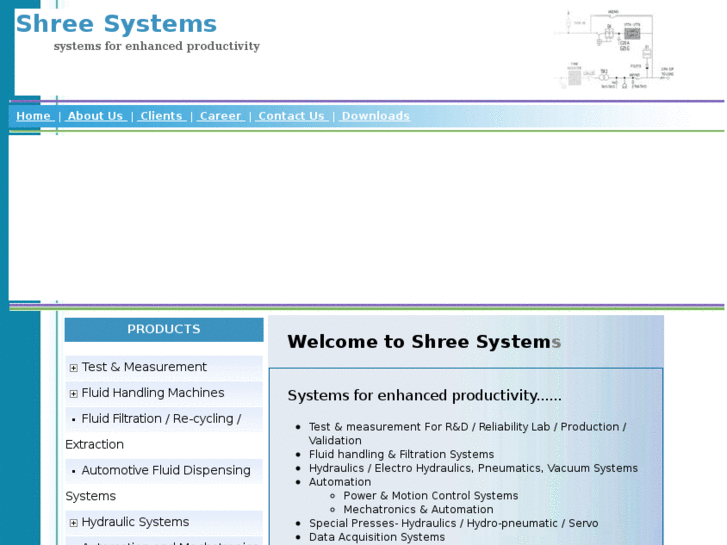Open the Contact Us link
Image resolution: width=727 pixels, height=545 pixels.
[291, 116]
